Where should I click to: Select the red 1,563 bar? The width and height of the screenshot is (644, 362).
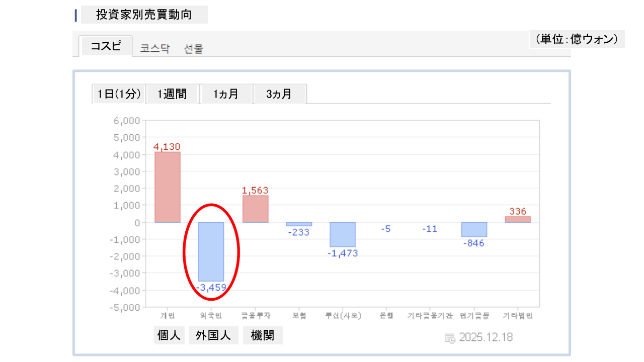pyautogui.click(x=255, y=209)
